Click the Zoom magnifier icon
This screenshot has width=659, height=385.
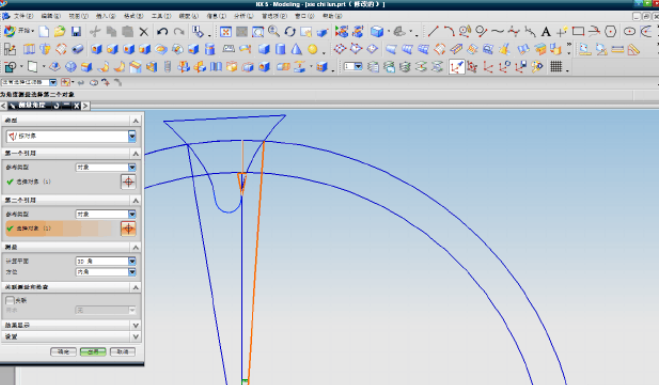[x=274, y=32]
